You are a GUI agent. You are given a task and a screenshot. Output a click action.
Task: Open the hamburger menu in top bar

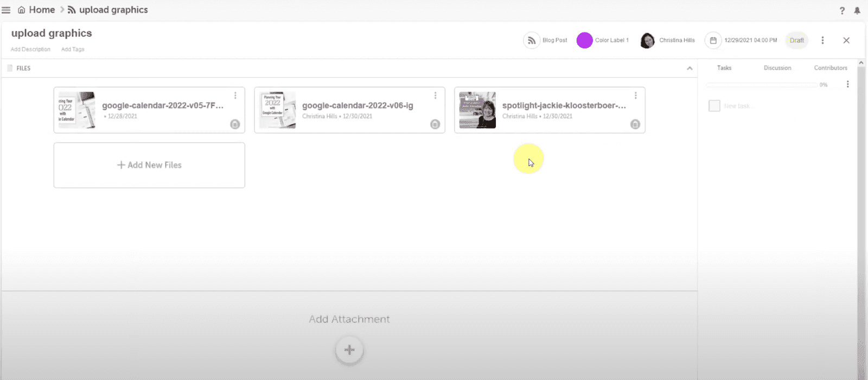pyautogui.click(x=6, y=10)
